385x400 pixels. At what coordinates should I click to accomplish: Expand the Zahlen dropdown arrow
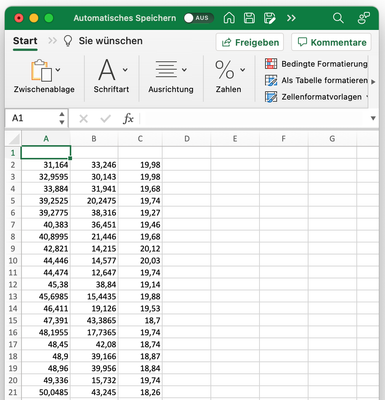(x=243, y=70)
